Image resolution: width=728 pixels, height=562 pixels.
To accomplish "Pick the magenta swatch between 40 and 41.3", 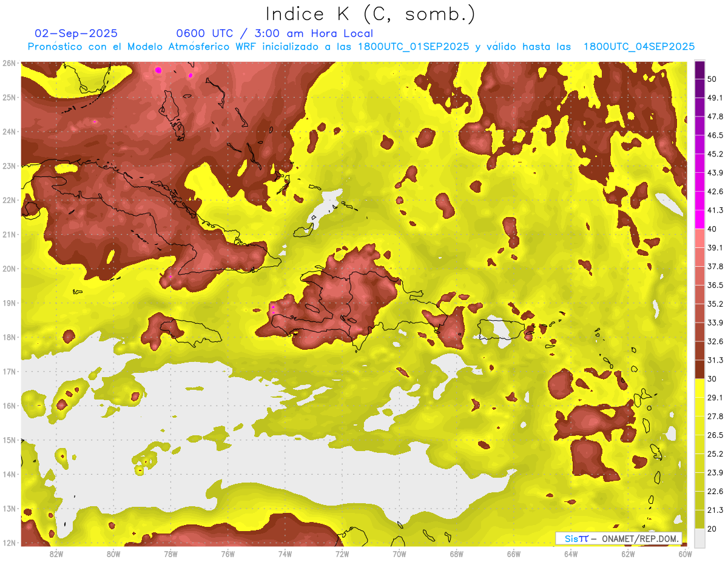I will [x=699, y=219].
